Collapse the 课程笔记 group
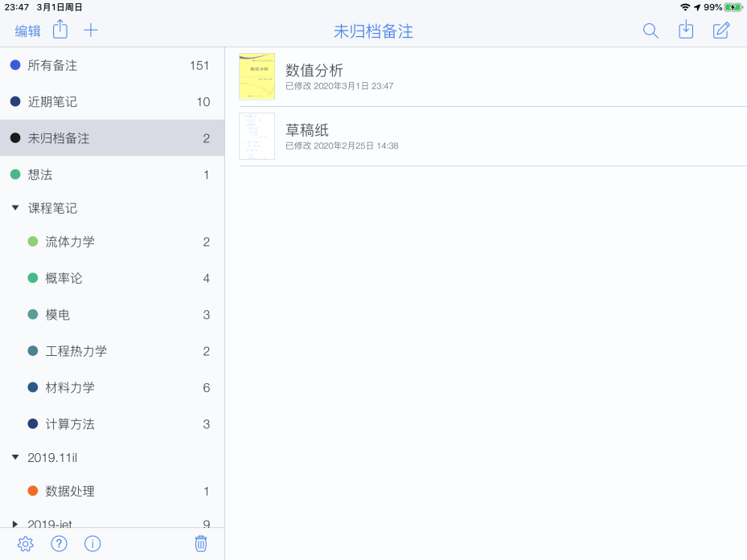The image size is (747, 560). [15, 208]
